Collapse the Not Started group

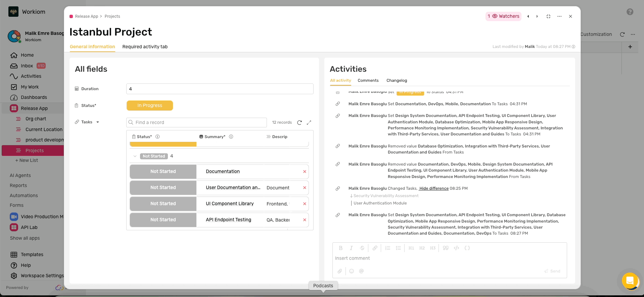pos(135,156)
